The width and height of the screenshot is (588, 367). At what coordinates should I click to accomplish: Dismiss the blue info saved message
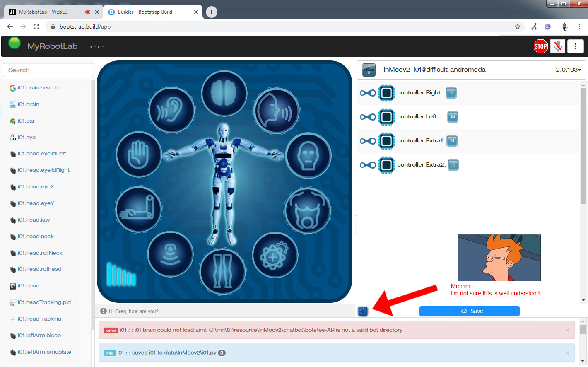(567, 353)
